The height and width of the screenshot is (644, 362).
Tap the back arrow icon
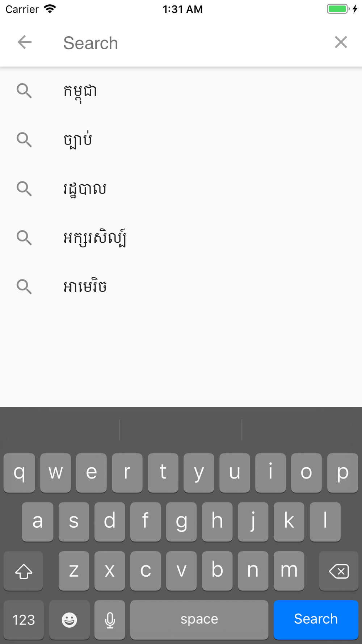(25, 42)
